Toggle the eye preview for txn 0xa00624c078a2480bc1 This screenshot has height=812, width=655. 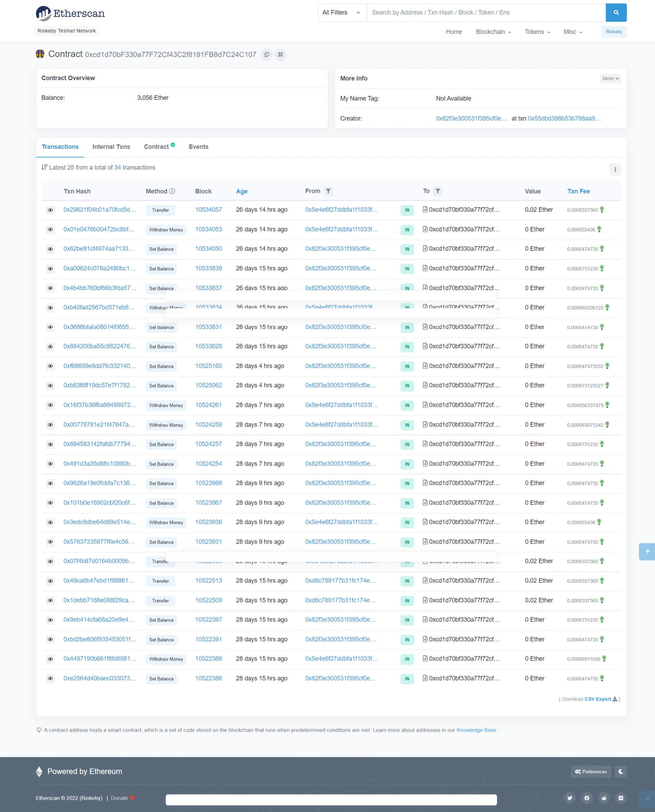click(50, 269)
